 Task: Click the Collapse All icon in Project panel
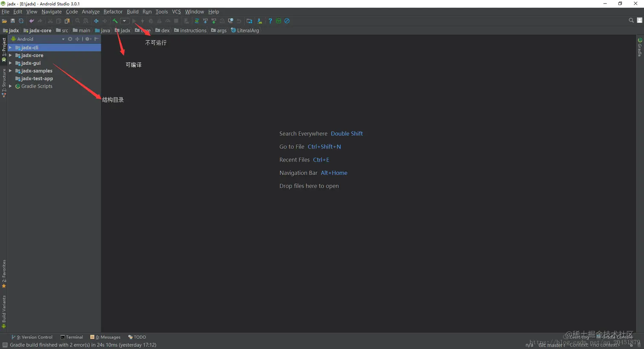click(x=77, y=39)
